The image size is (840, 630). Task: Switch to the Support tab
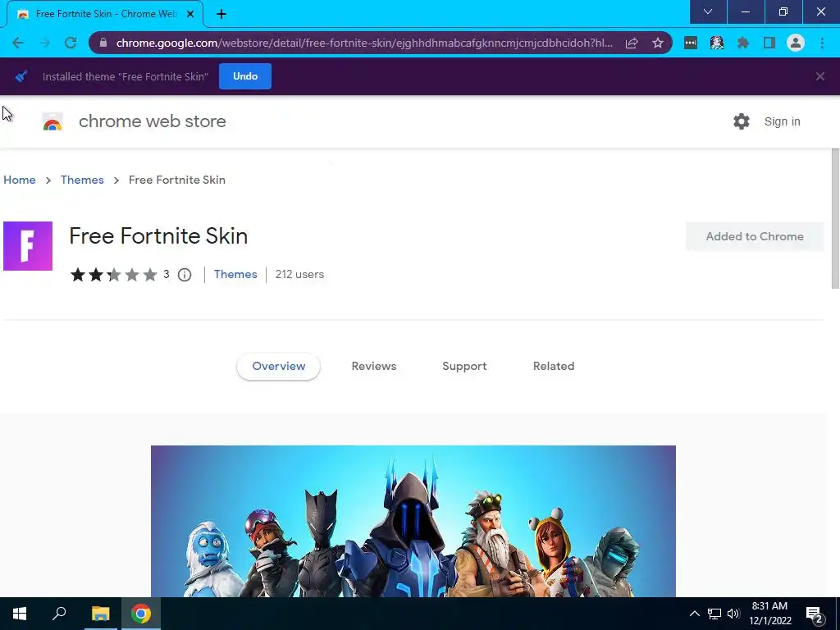(464, 367)
